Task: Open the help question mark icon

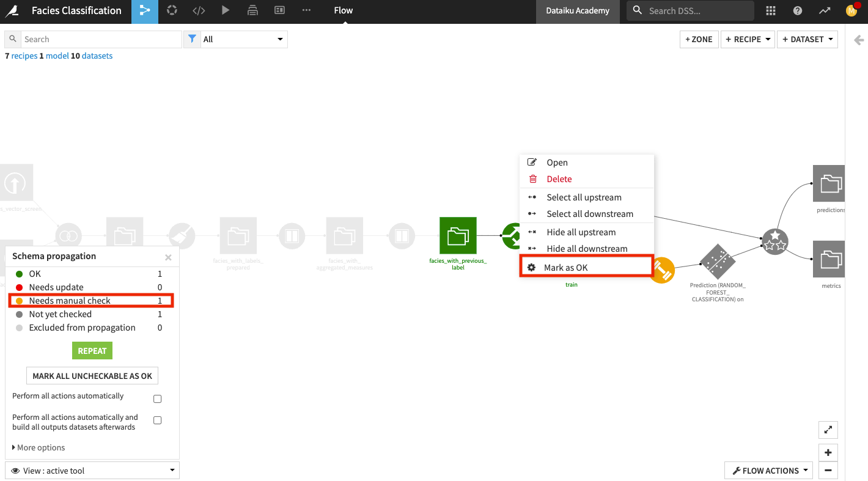Action: point(798,11)
